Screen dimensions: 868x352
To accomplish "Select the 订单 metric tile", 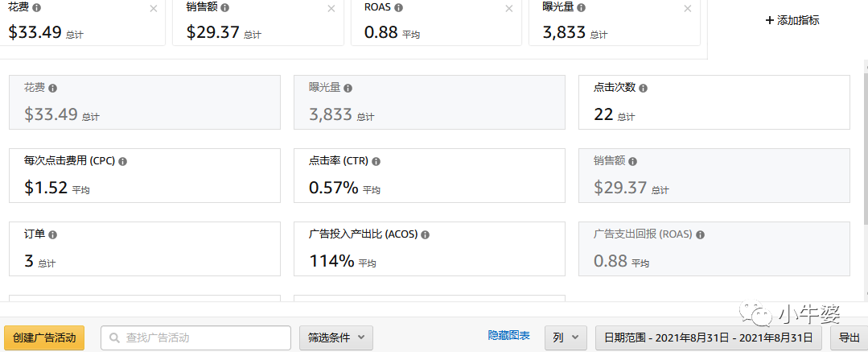I will [x=144, y=249].
